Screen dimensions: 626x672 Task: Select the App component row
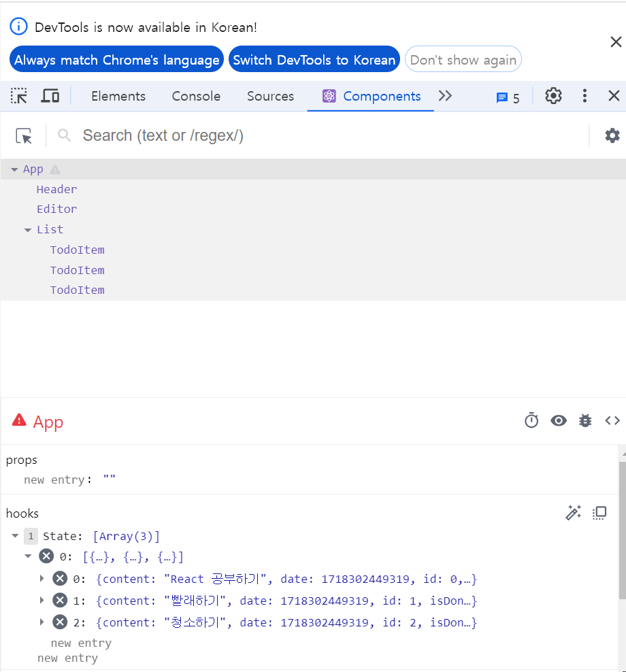point(313,169)
